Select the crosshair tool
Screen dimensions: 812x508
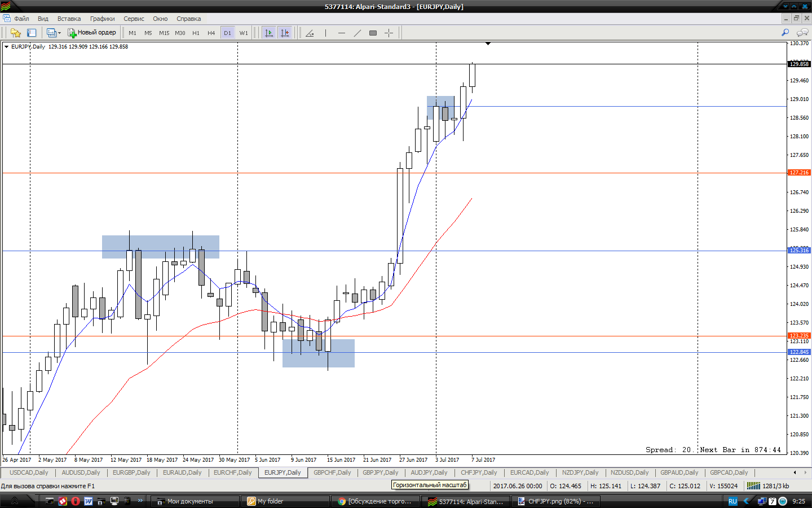click(389, 33)
